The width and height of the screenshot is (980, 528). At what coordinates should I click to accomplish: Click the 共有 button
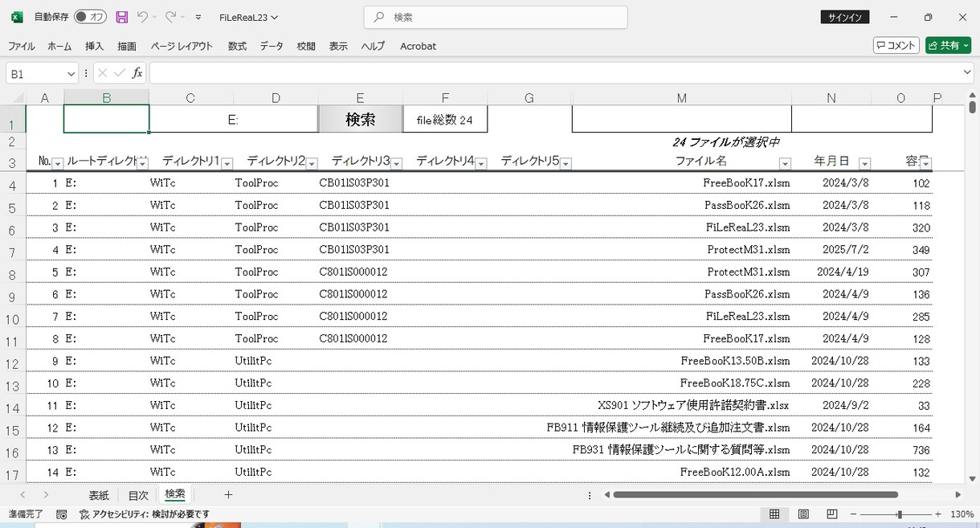[x=948, y=46]
